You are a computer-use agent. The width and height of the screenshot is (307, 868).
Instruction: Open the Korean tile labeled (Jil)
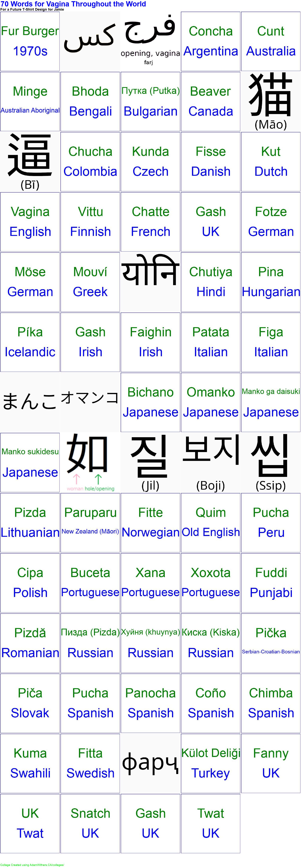150,462
